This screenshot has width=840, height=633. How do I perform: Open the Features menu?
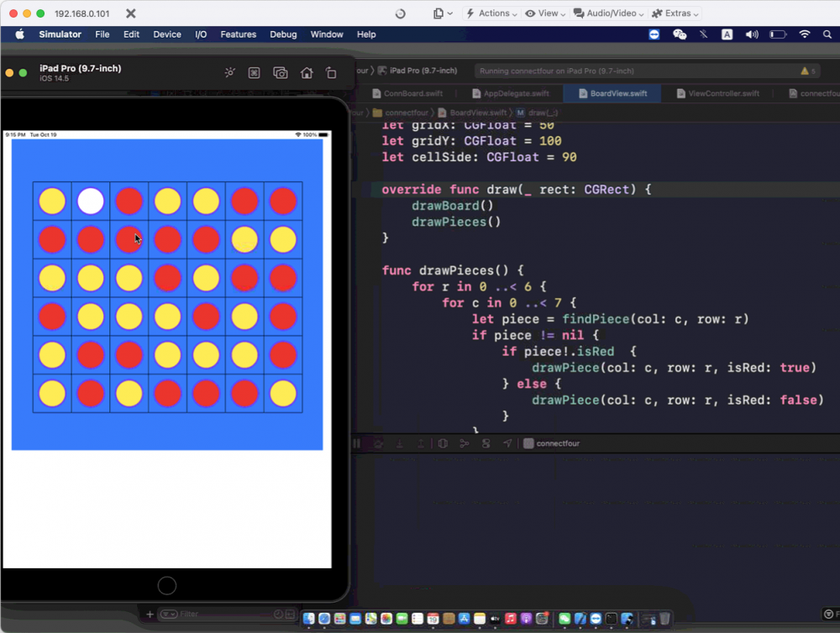(239, 34)
